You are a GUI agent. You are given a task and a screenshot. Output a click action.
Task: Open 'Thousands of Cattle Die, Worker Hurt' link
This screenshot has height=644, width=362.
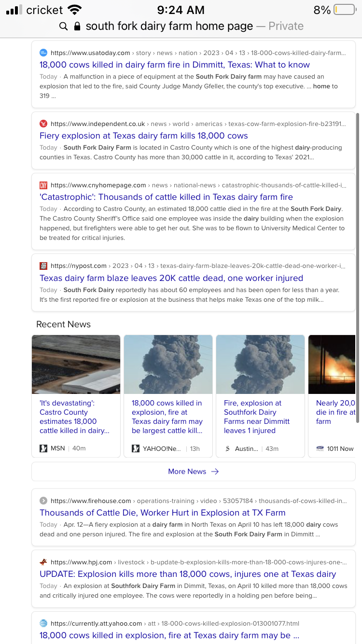coord(163,513)
